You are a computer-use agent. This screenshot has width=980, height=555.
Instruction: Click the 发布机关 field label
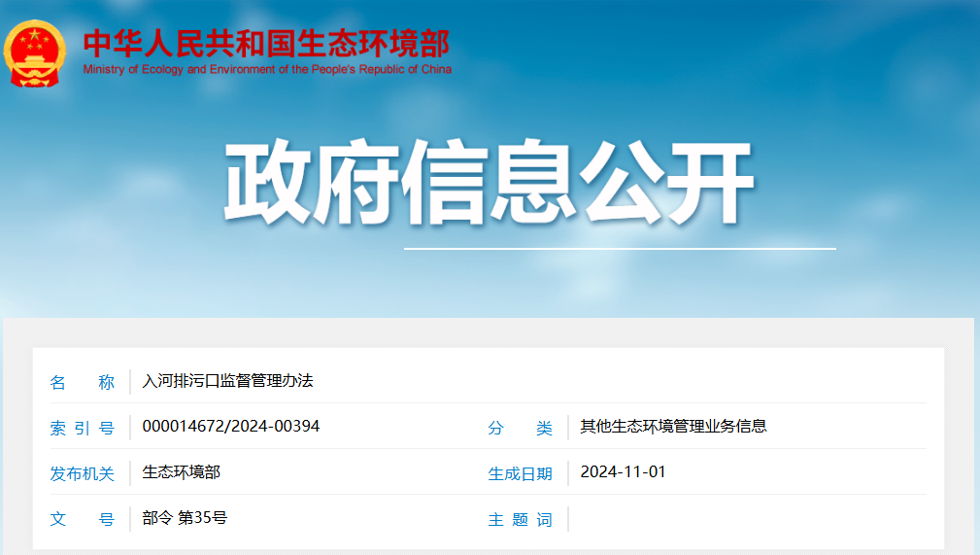coord(83,473)
